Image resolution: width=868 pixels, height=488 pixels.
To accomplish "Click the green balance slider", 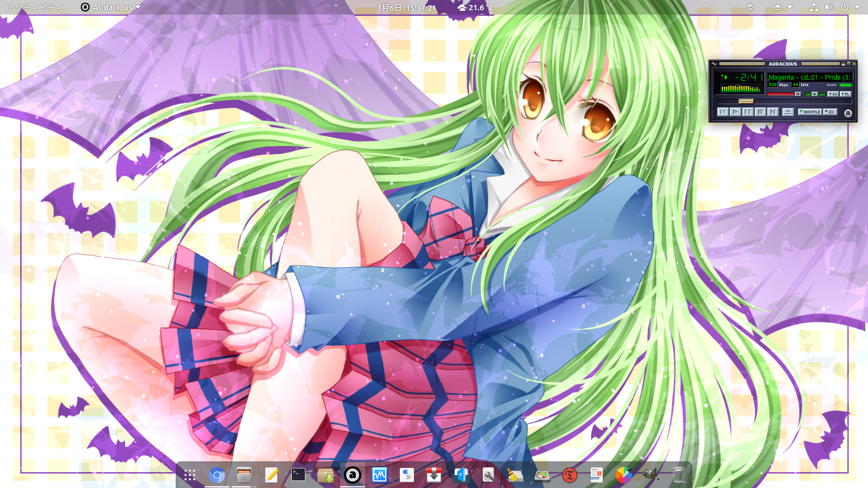I will point(815,94).
